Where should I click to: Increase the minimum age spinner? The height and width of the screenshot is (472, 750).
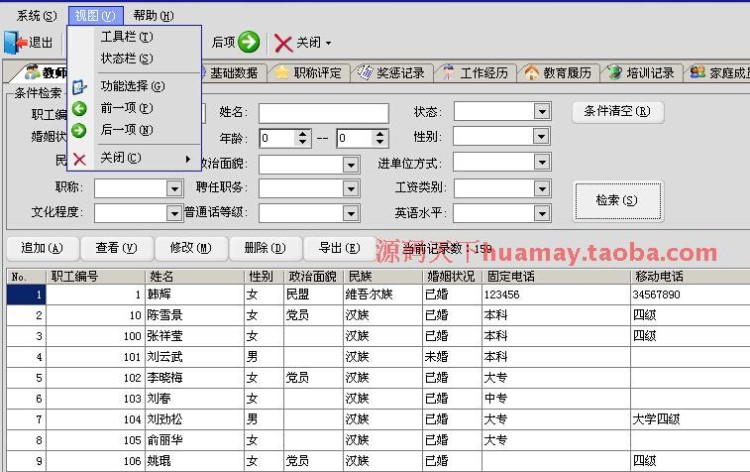coord(302,134)
